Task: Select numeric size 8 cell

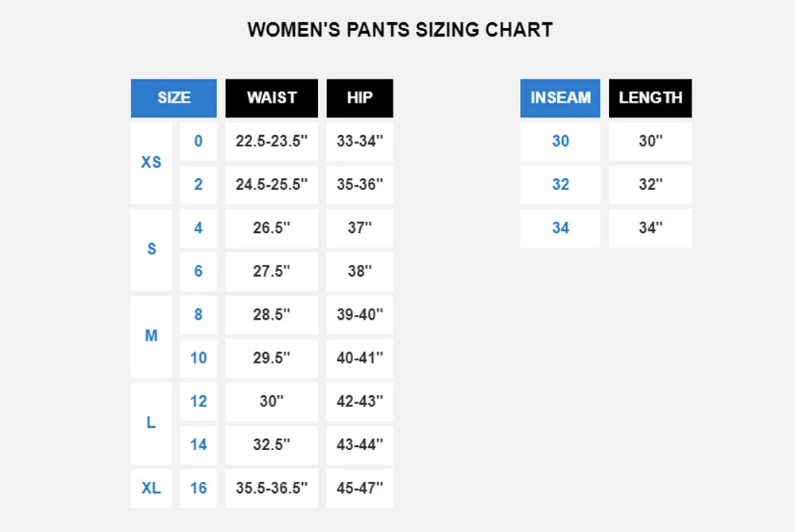Action: 198,315
